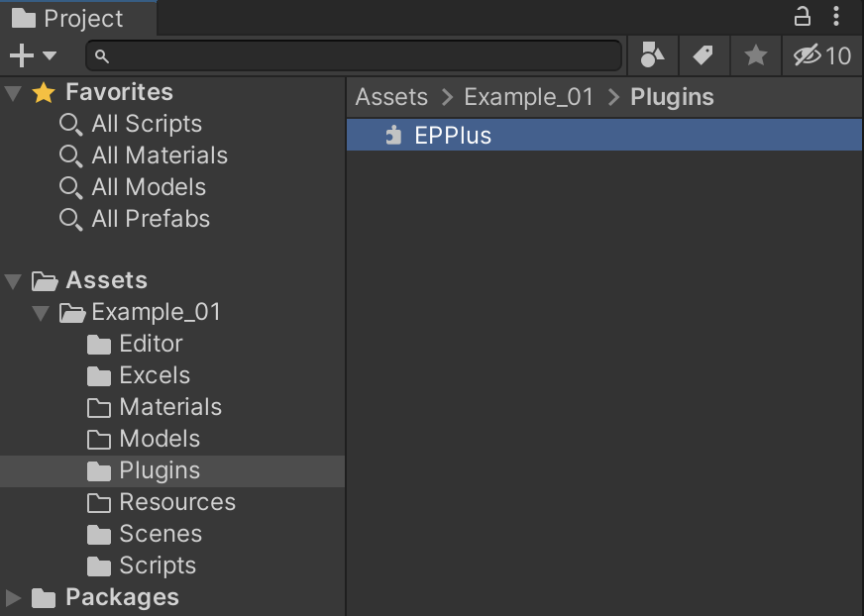Select the Plugins folder in tree
This screenshot has width=864, height=616.
coord(172,471)
